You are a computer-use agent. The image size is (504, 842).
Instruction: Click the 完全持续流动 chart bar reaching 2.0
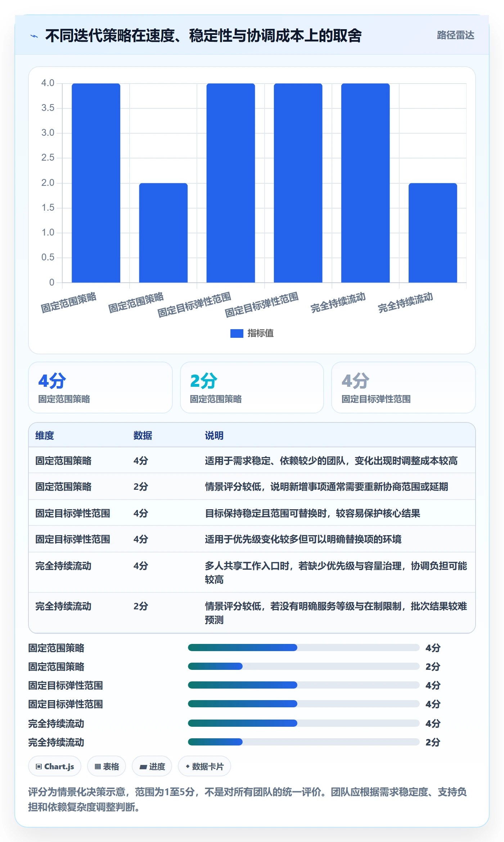[433, 233]
